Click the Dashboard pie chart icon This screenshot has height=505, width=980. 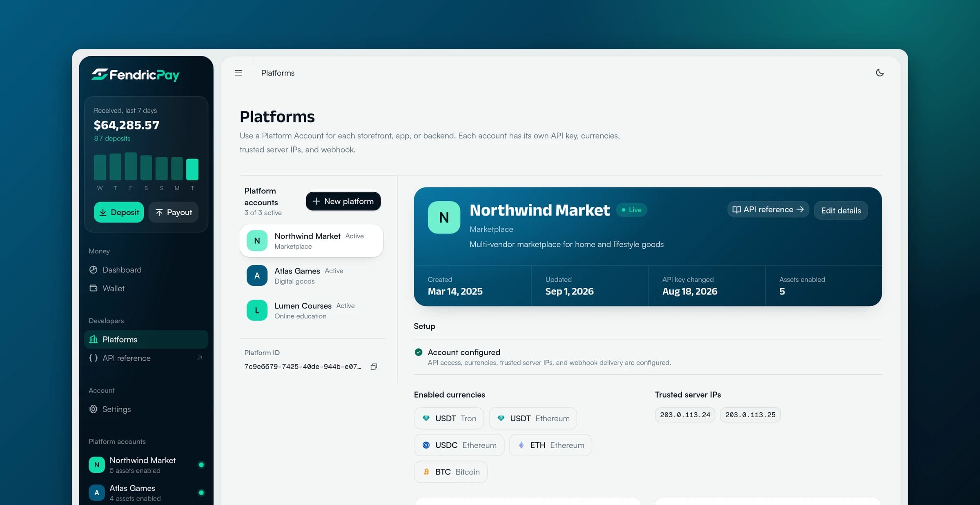[x=94, y=270]
